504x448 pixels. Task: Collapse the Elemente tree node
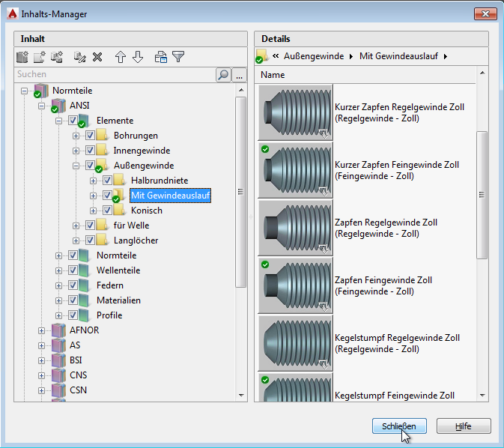[58, 121]
